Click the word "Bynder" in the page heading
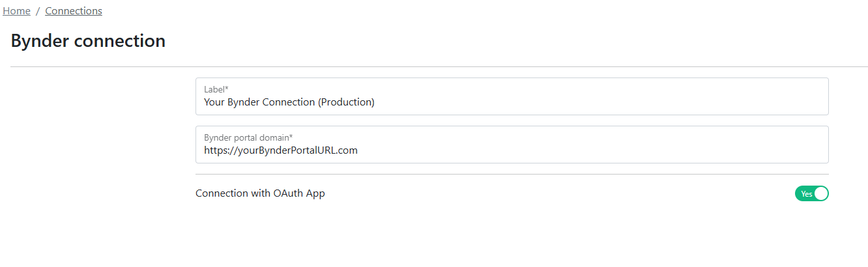868x267 pixels. (40, 41)
